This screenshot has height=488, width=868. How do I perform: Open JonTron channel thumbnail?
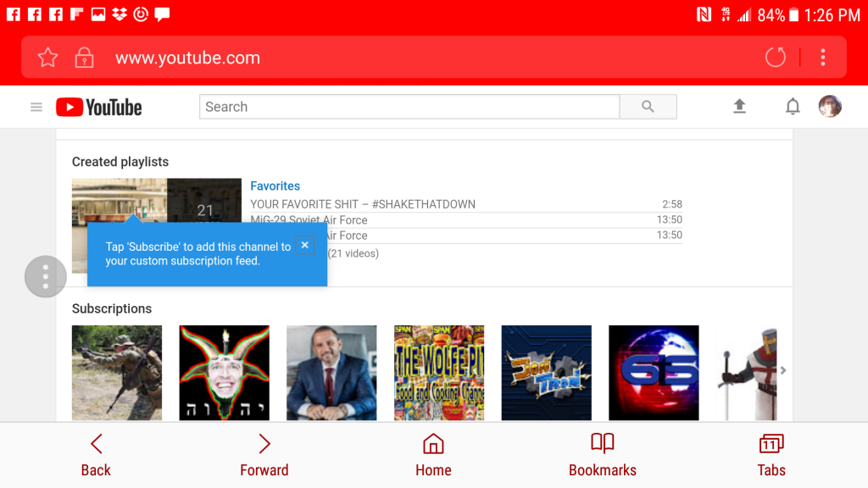point(547,373)
